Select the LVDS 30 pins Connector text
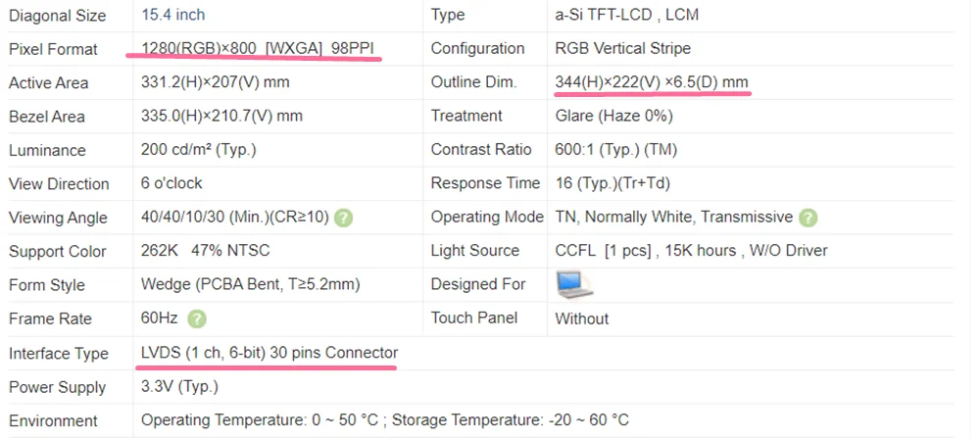 pos(269,353)
